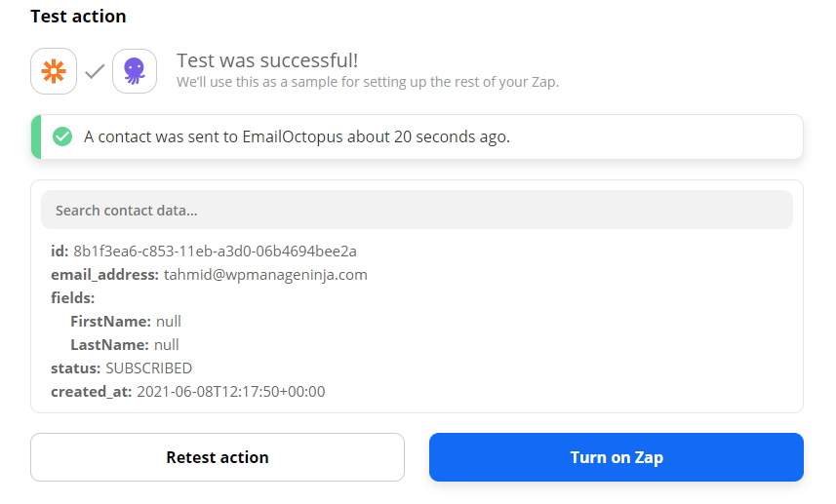
Task: Focus the Search contact data field
Action: (417, 210)
